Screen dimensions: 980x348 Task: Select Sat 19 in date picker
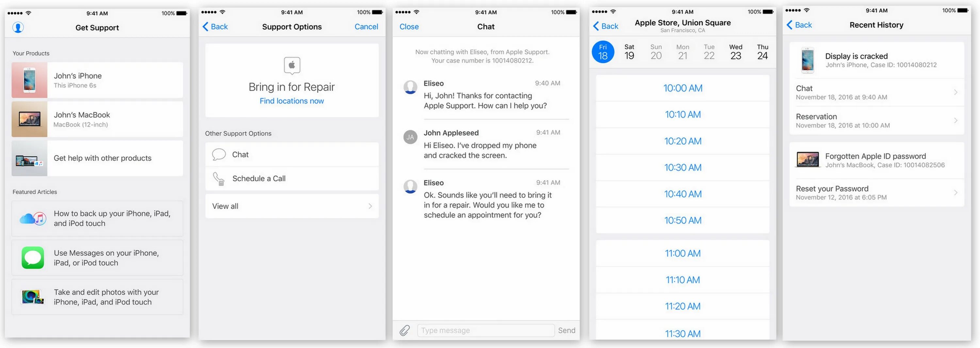629,52
